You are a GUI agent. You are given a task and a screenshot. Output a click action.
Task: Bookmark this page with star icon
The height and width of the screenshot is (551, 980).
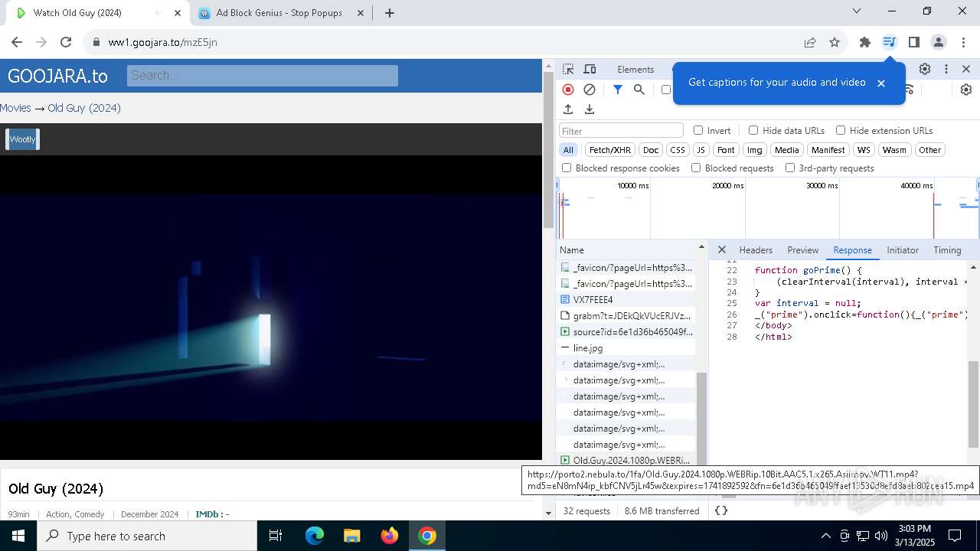click(x=835, y=42)
